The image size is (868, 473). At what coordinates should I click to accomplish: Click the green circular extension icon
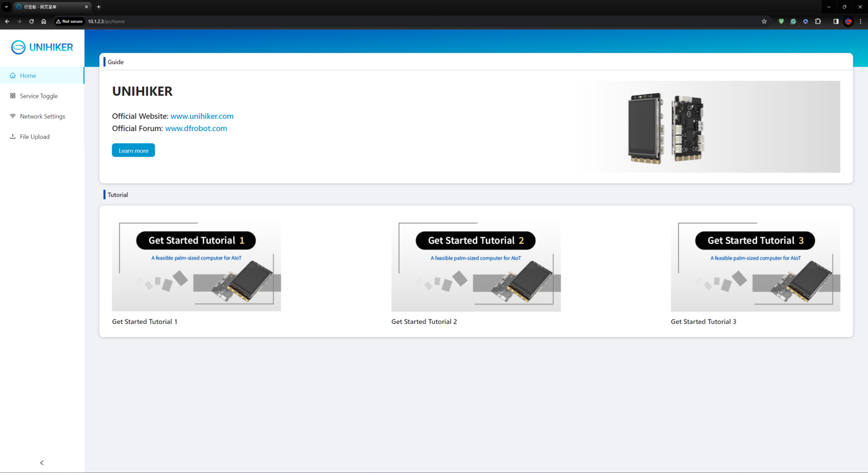tap(793, 21)
